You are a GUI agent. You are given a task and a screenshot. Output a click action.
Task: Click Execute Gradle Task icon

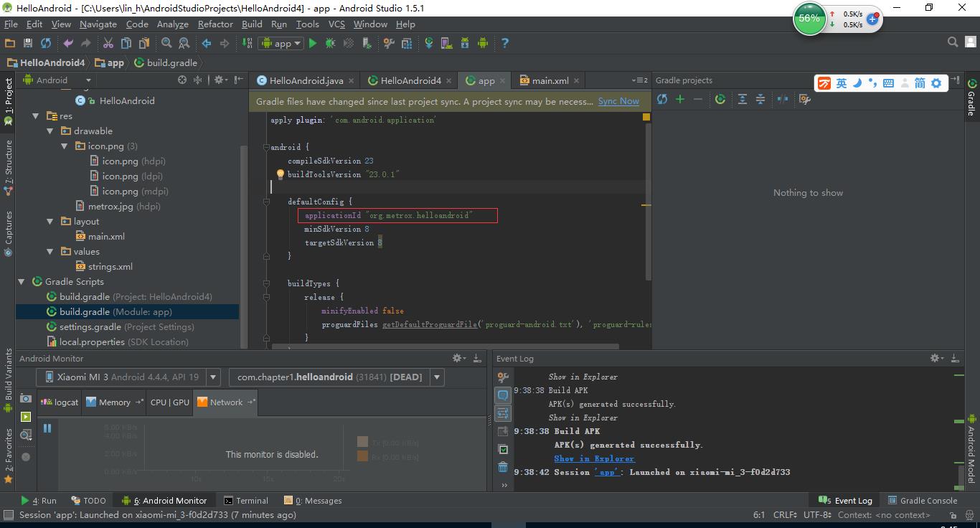pos(720,99)
